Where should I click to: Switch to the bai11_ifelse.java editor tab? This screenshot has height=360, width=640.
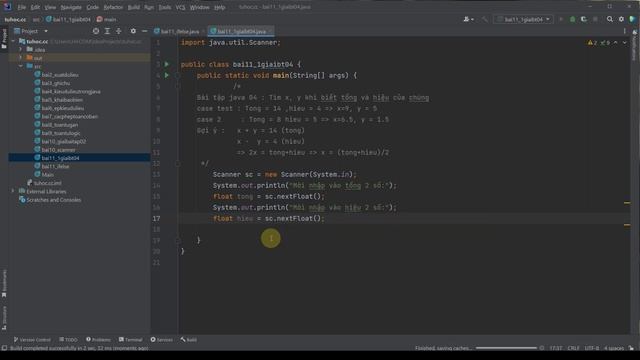[180, 31]
